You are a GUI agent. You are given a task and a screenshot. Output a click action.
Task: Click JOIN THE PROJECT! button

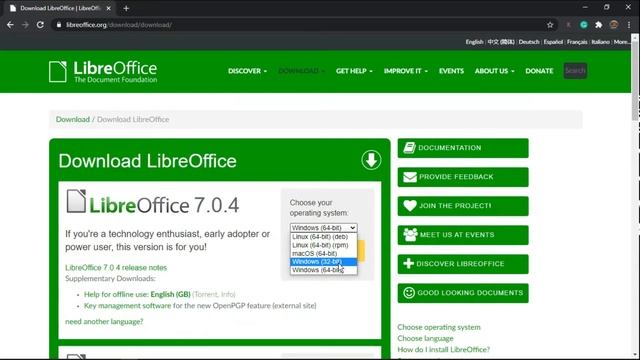coord(463,206)
